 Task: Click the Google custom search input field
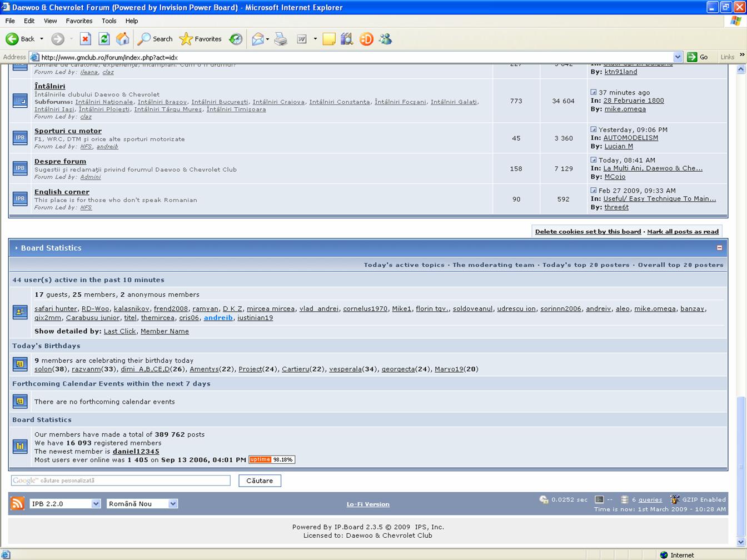pyautogui.click(x=121, y=481)
